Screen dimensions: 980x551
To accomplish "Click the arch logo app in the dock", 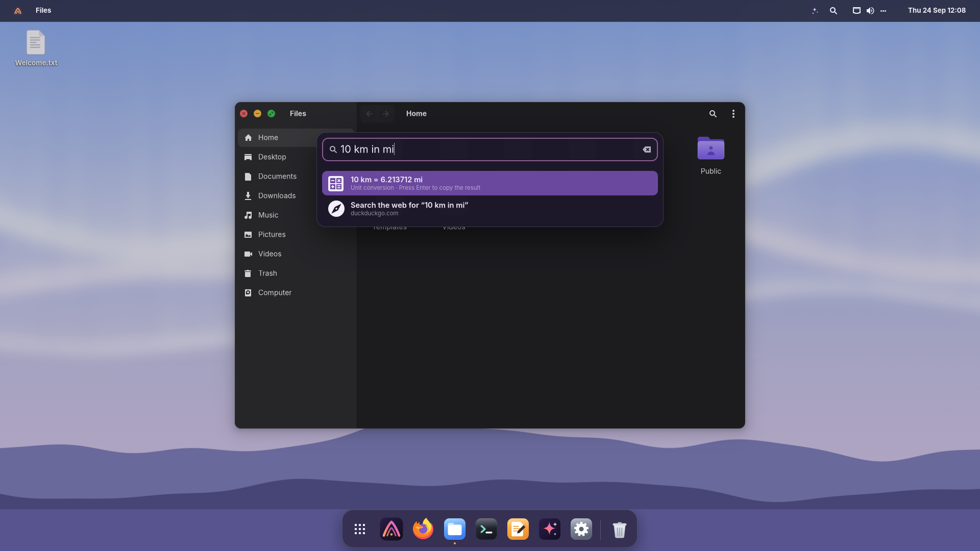I will (391, 529).
